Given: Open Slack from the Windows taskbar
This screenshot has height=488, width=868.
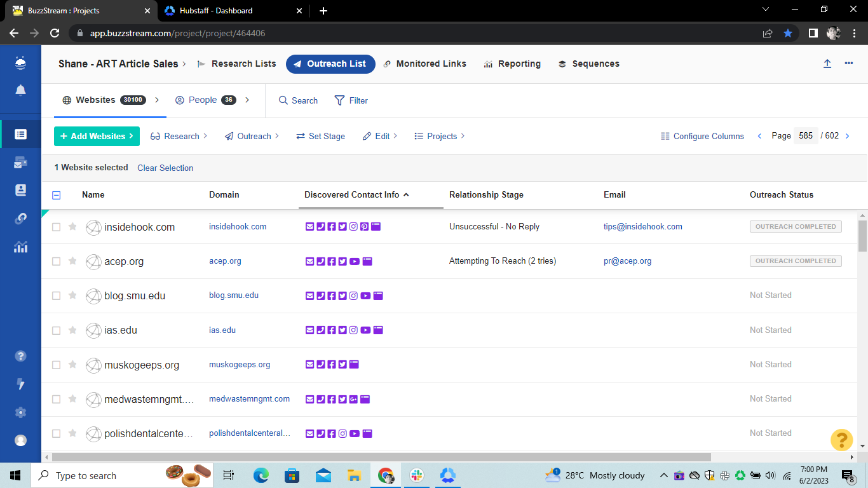Looking at the screenshot, I should click(x=417, y=475).
